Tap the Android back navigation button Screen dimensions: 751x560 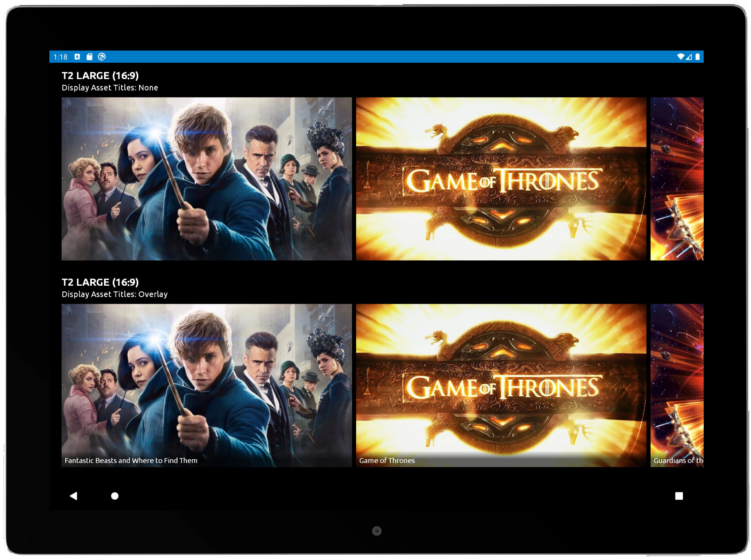[73, 496]
